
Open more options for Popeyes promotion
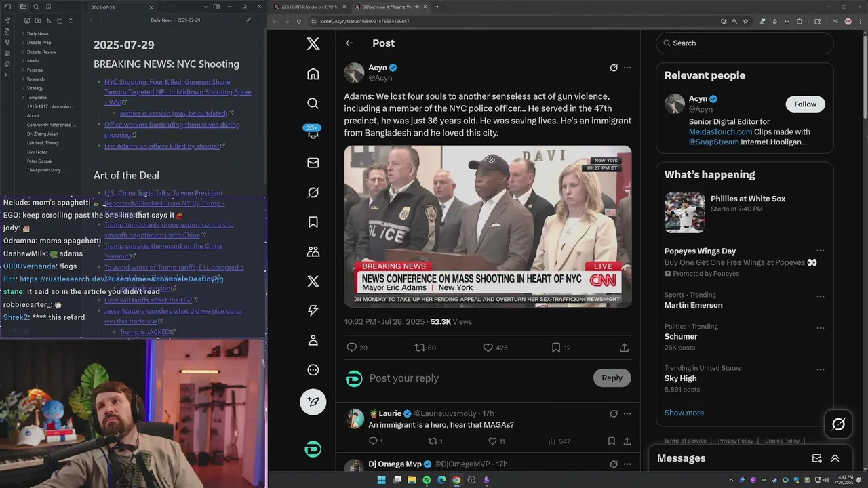821,251
